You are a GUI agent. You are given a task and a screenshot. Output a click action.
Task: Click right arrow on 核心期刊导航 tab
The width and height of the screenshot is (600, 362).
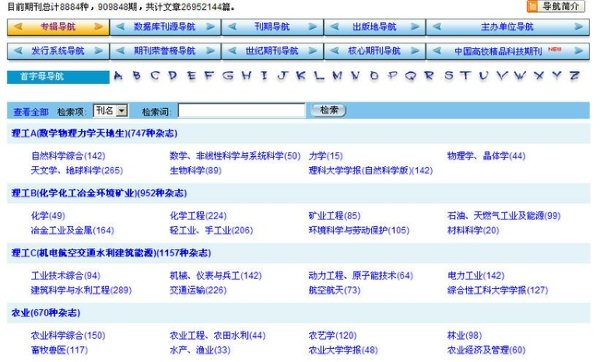click(415, 51)
